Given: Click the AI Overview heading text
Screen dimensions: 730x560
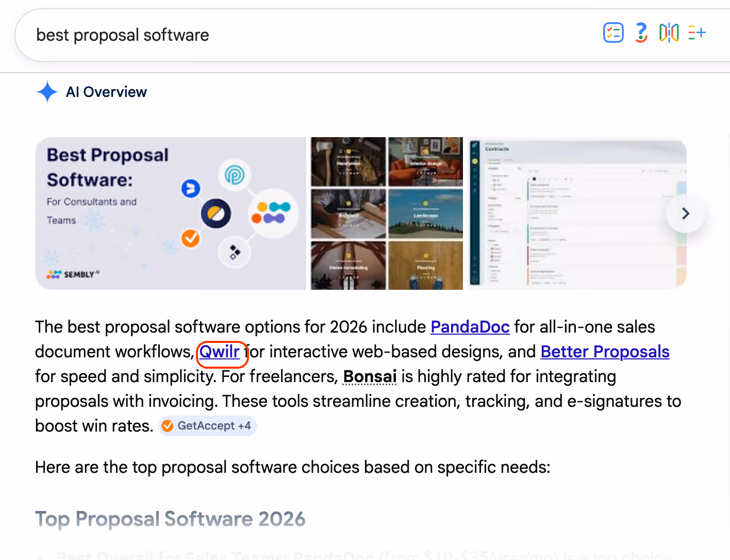Looking at the screenshot, I should [x=106, y=92].
